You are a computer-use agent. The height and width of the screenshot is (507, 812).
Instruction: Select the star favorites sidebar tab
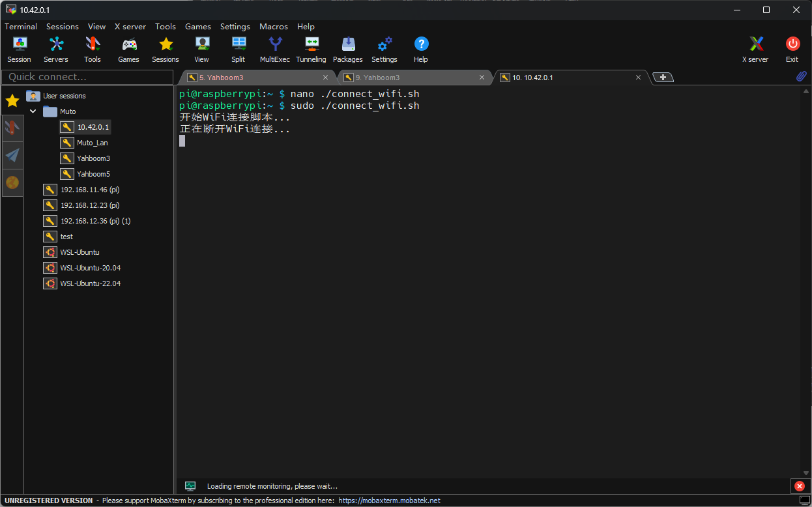point(12,101)
